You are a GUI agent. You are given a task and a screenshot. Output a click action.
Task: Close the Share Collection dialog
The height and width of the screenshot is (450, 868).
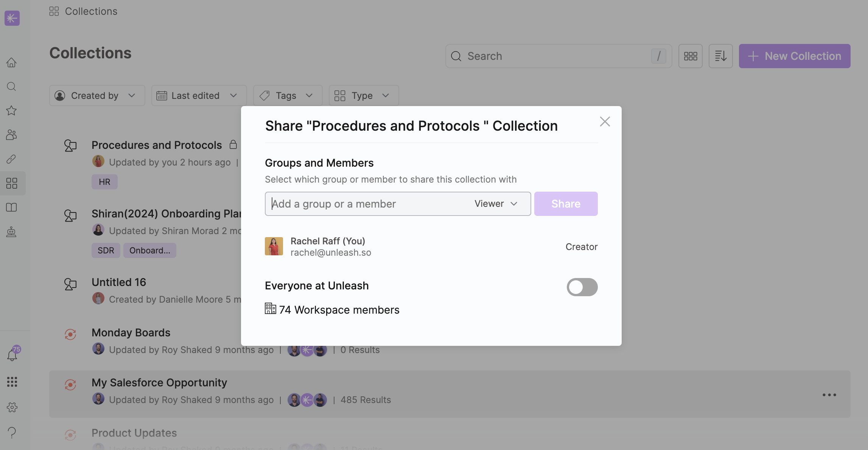pos(605,122)
